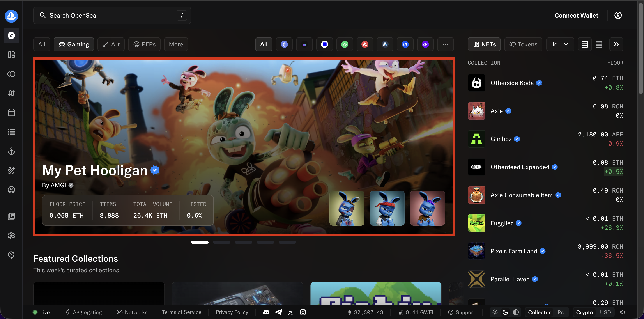Mute sound with the speaker icon
644x319 pixels.
pyautogui.click(x=623, y=312)
